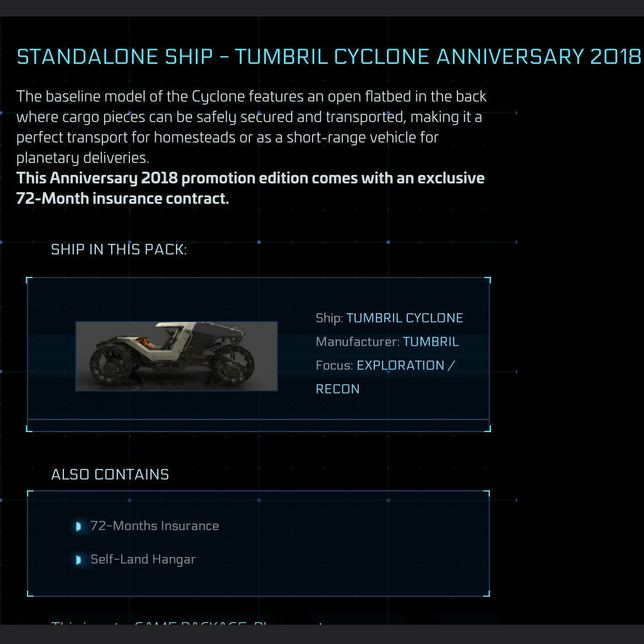
Task: Select the Self-Land Hangar item
Action: (x=143, y=559)
